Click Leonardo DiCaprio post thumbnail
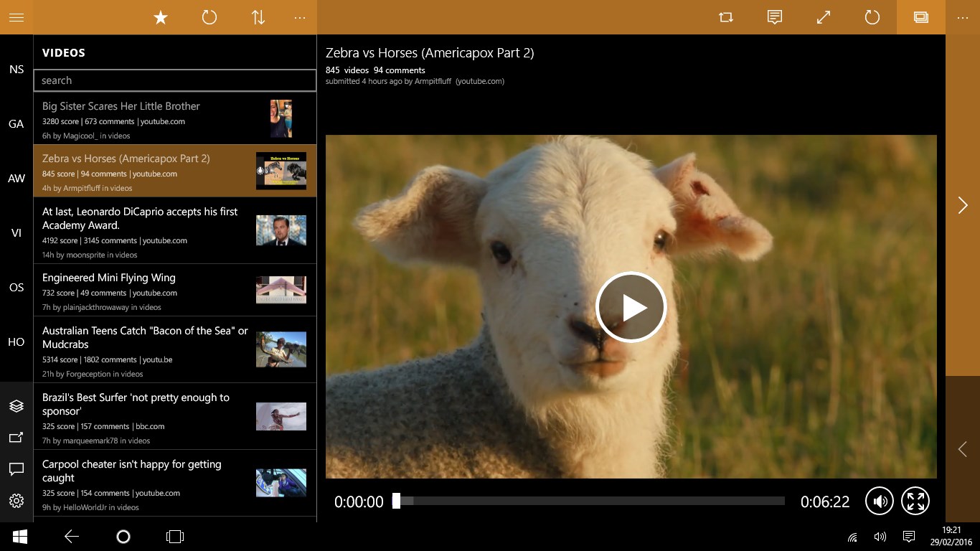 tap(281, 230)
